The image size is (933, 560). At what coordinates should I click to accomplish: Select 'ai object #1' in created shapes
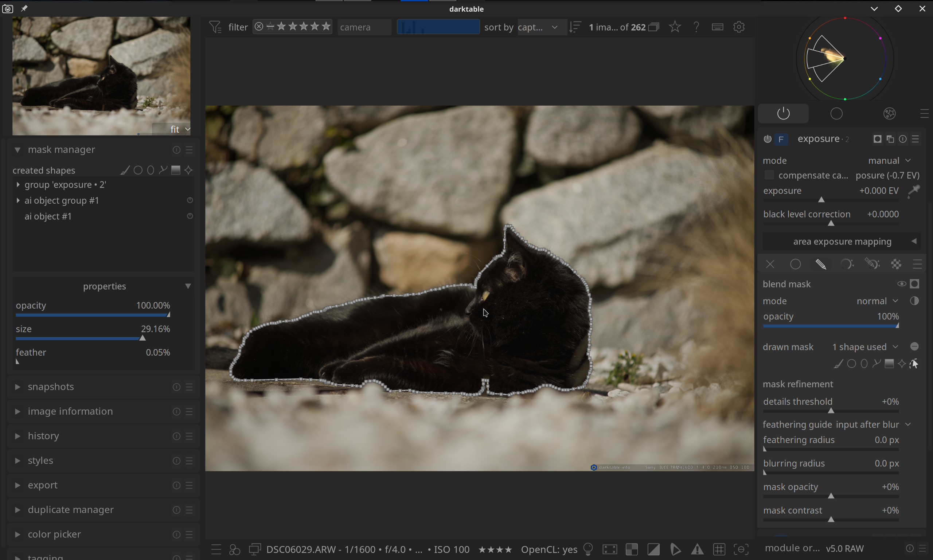(48, 216)
